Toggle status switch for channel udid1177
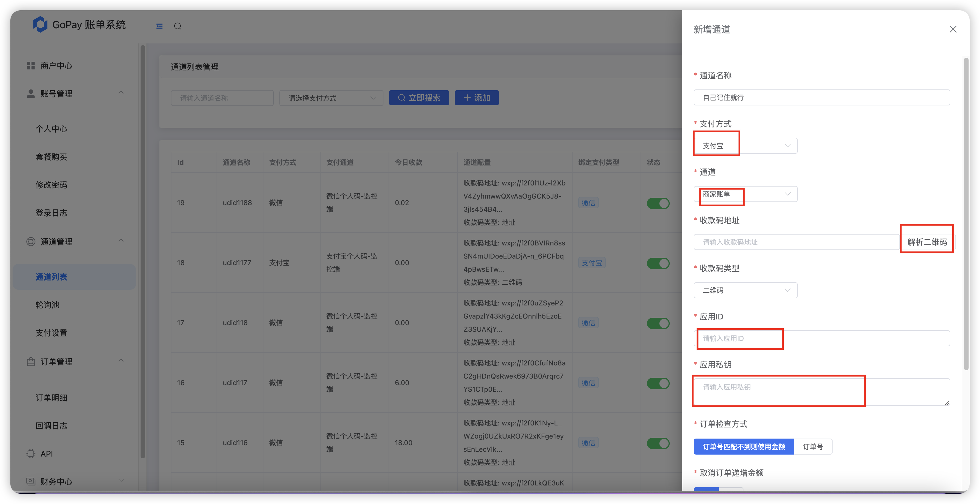The image size is (980, 504). [x=658, y=263]
